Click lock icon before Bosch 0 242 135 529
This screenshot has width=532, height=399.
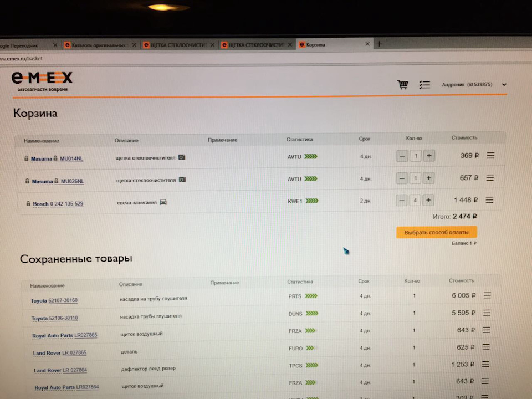(x=28, y=203)
